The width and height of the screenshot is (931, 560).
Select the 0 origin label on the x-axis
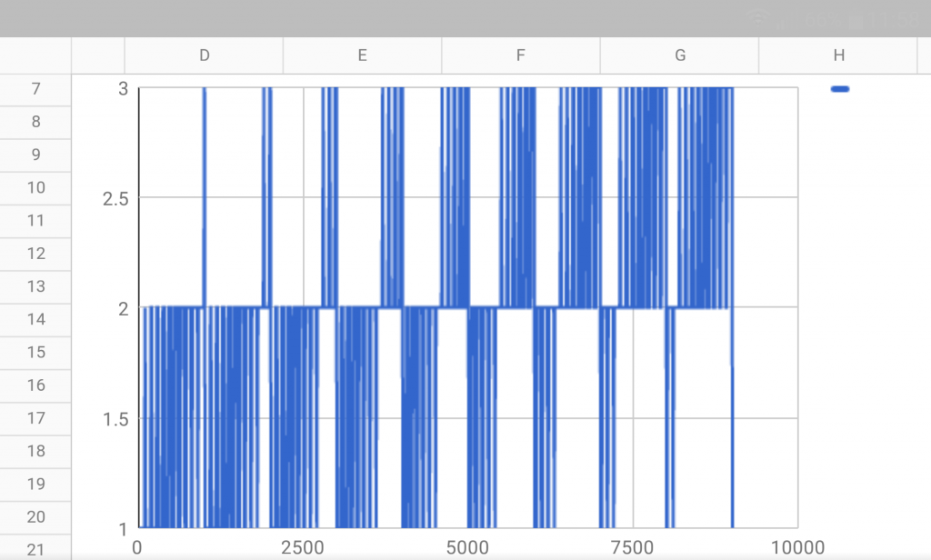[136, 549]
